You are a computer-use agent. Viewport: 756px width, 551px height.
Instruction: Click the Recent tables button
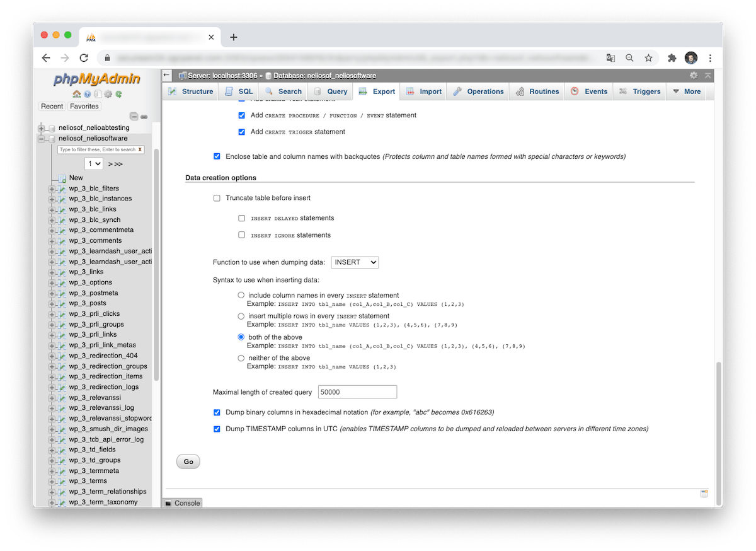coord(52,107)
